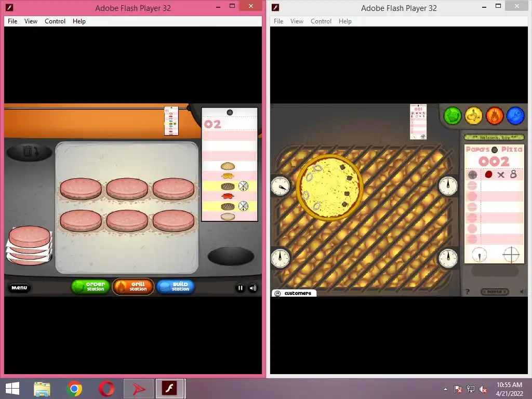Open the Windows Start button

coord(12,389)
